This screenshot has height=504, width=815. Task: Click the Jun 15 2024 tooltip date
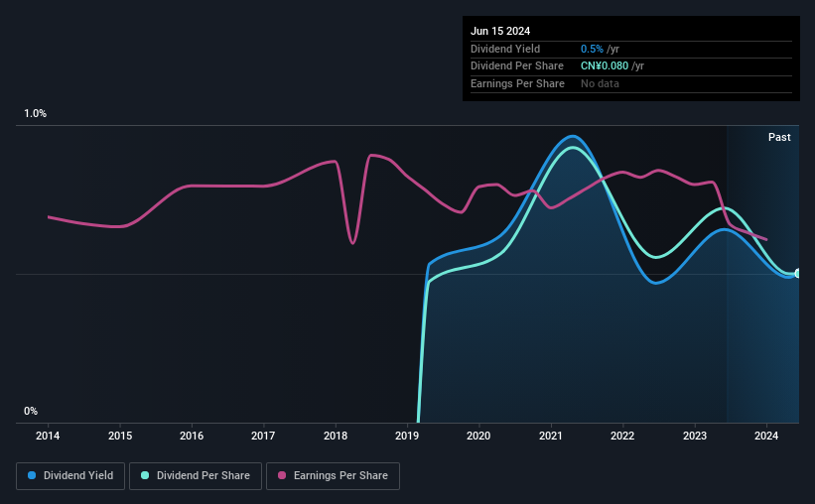(500, 31)
